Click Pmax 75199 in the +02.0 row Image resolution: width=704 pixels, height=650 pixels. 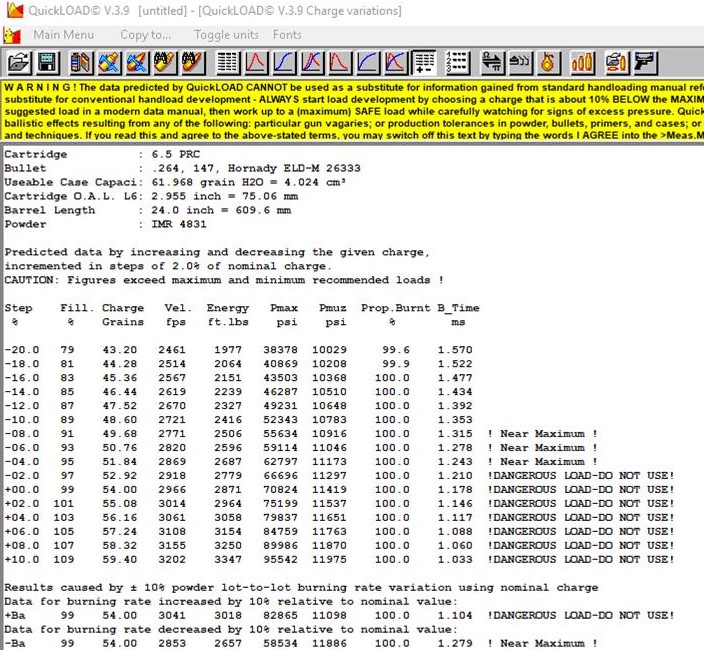[x=280, y=503]
